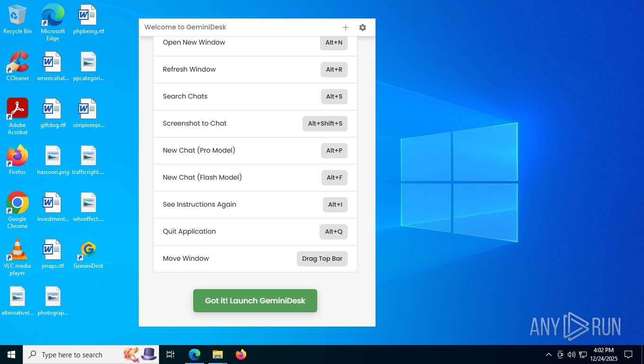
Task: Open the notification center icon
Action: [x=628, y=355]
